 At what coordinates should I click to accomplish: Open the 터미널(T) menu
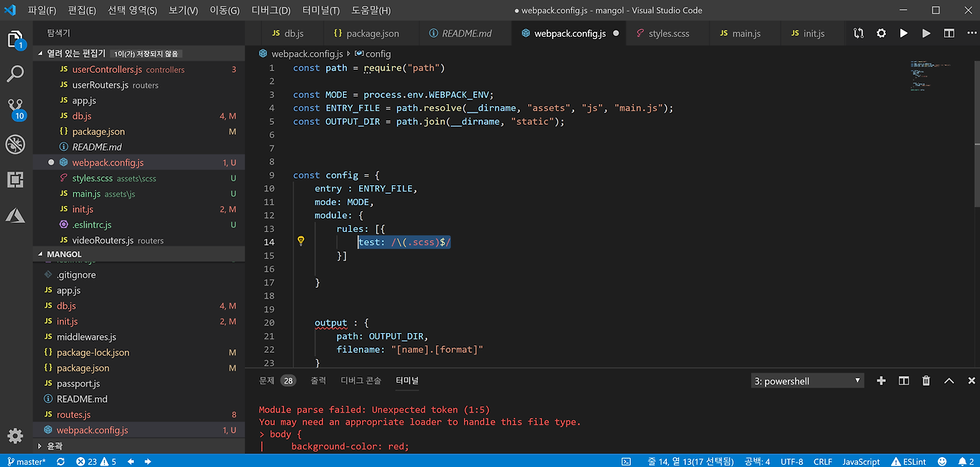pyautogui.click(x=321, y=11)
